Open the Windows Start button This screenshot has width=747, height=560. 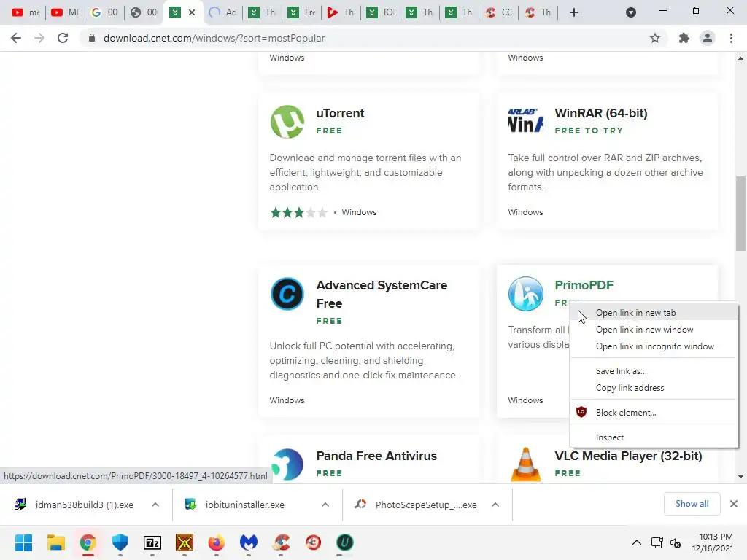[23, 542]
